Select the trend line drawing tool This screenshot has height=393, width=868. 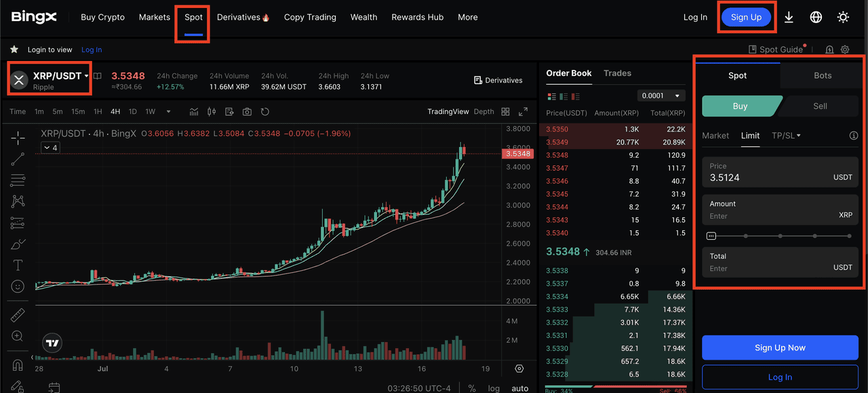click(18, 159)
